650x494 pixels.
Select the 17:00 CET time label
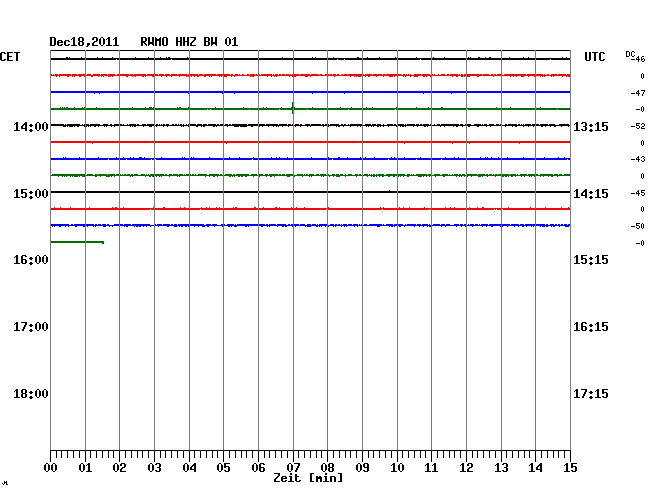(31, 327)
